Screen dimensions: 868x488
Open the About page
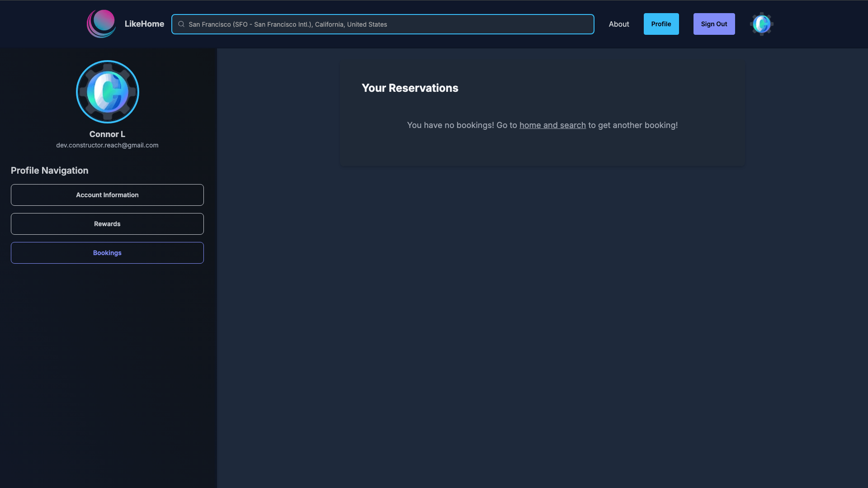(618, 24)
